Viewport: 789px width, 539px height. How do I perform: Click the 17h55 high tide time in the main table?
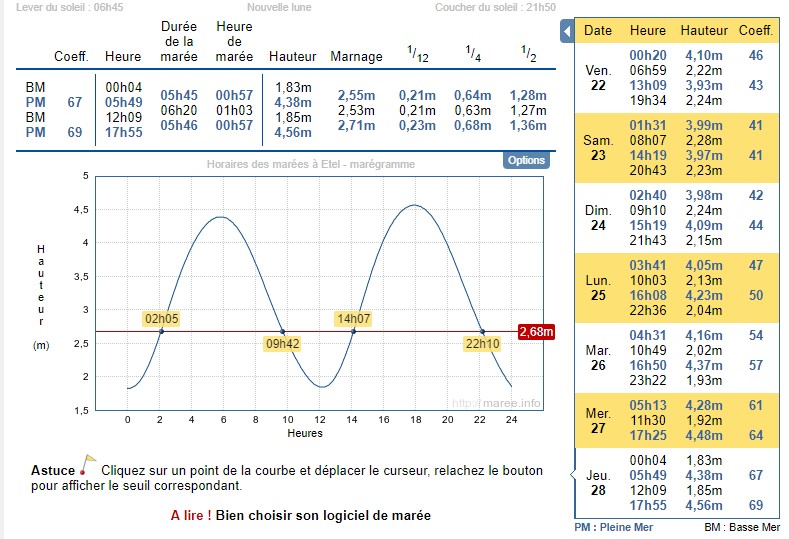pyautogui.click(x=124, y=132)
